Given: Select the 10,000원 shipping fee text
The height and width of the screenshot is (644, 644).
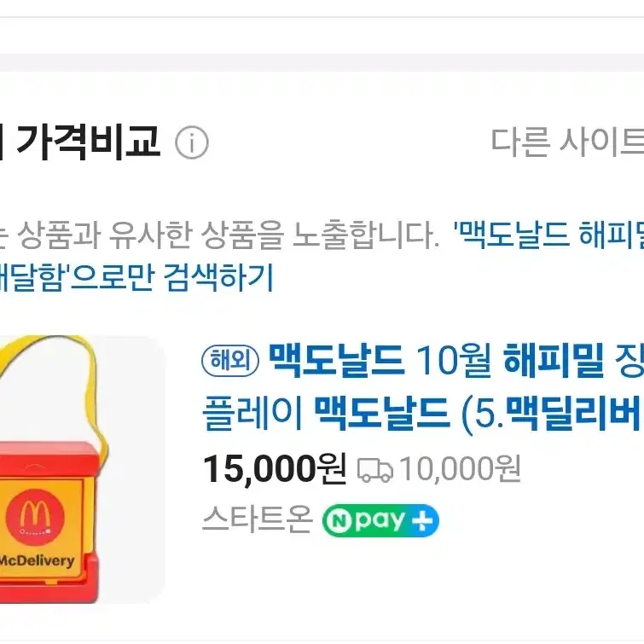Looking at the screenshot, I should coord(461,468).
